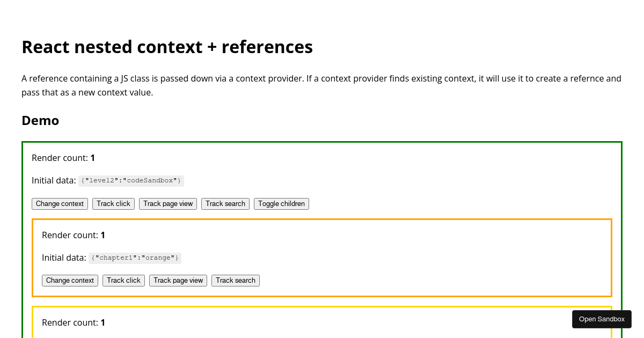Click Render count in yellow box
Image resolution: width=644 pixels, height=338 pixels.
(x=74, y=322)
